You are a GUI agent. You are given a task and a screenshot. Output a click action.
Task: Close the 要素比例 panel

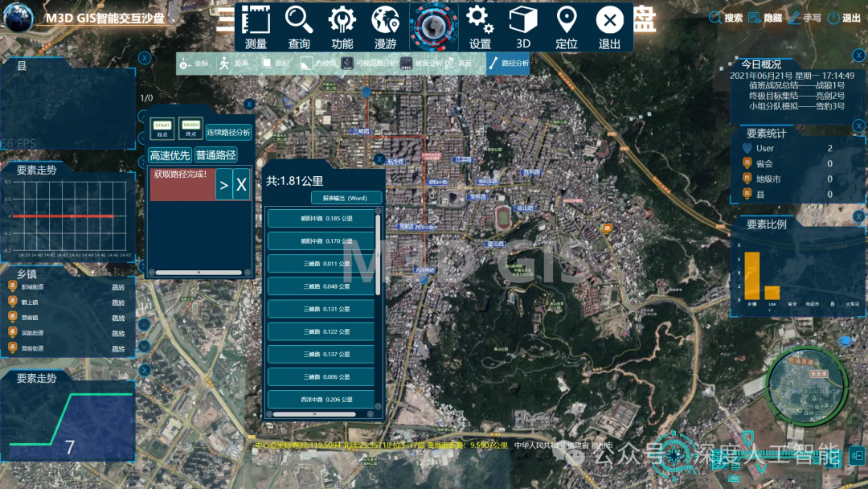pyautogui.click(x=858, y=216)
